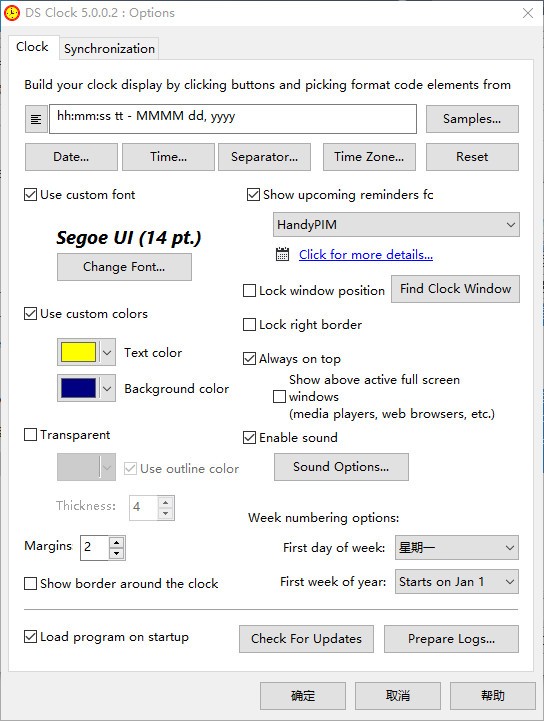This screenshot has width=544, height=721.
Task: Click into the clock format text field
Action: coord(233,119)
